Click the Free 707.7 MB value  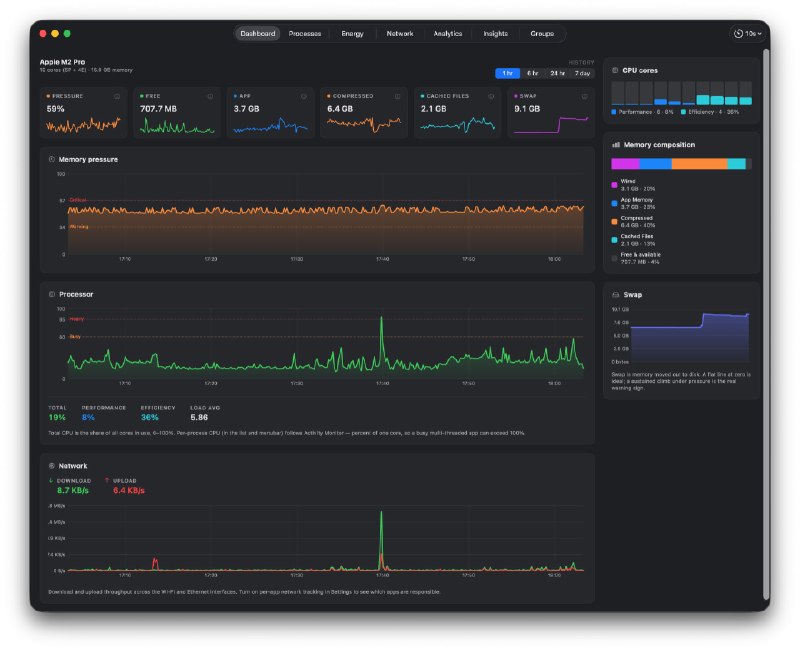click(x=158, y=109)
